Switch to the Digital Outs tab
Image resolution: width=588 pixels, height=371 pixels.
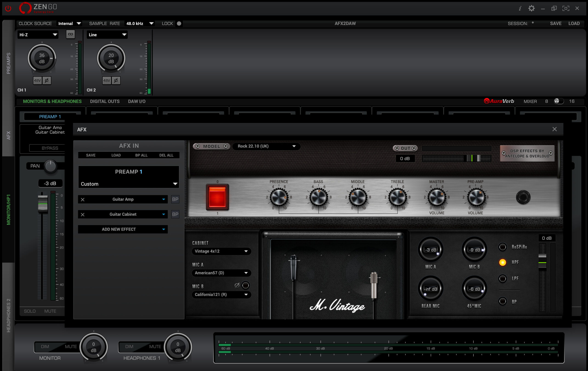[105, 101]
